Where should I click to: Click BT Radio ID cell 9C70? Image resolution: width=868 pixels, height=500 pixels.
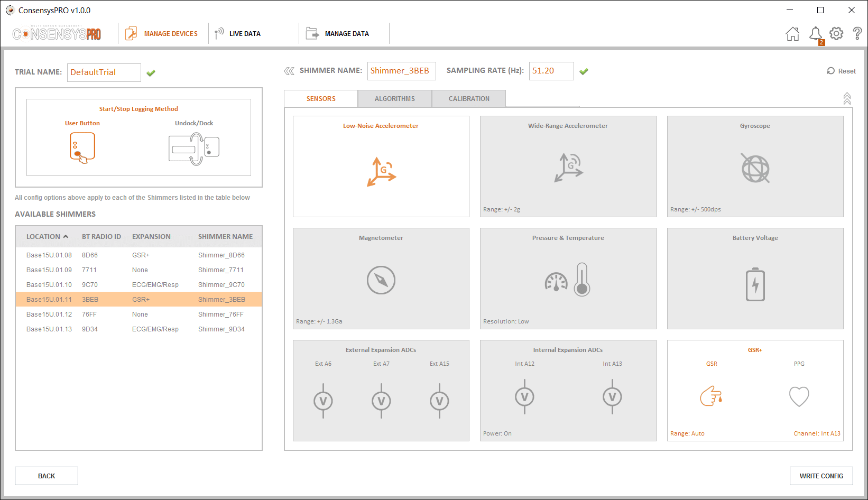pos(90,285)
